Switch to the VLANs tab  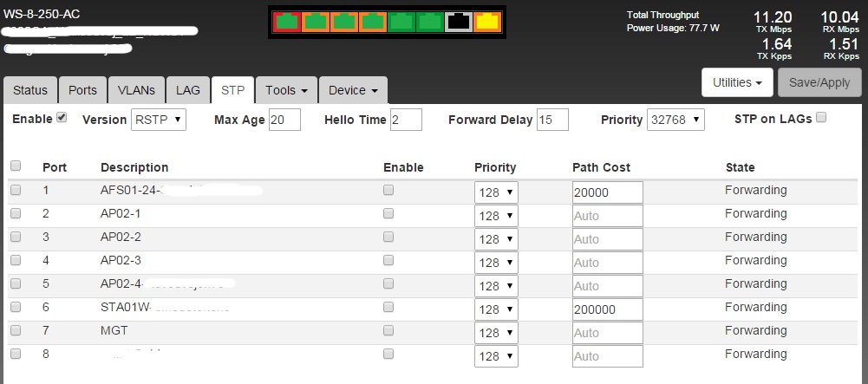[136, 90]
